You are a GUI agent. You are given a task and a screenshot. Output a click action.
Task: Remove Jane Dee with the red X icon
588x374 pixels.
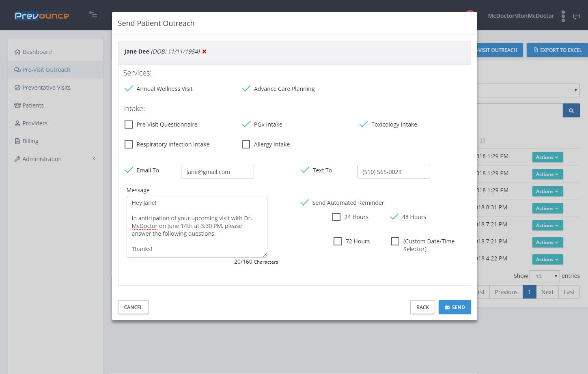(x=204, y=52)
